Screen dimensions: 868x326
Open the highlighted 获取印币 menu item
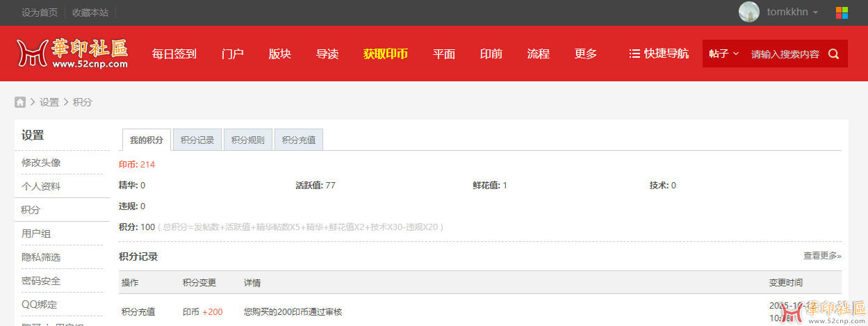(385, 54)
